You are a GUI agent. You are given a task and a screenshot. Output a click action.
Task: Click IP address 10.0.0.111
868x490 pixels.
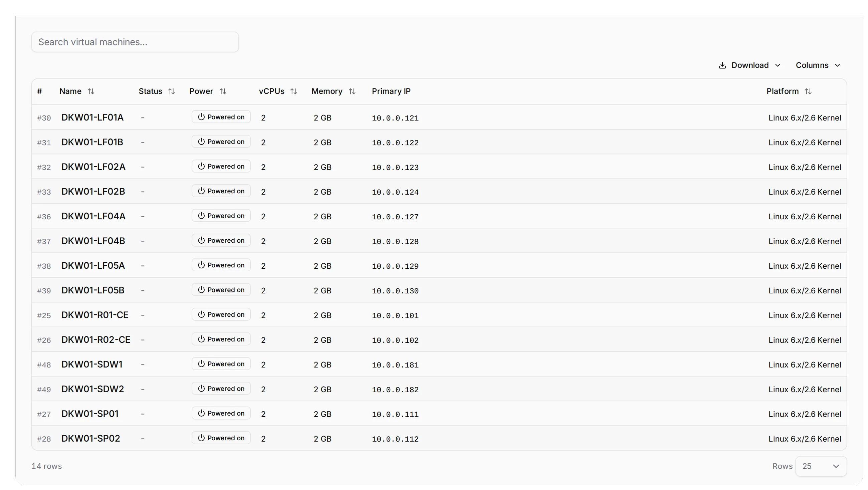[x=395, y=414]
